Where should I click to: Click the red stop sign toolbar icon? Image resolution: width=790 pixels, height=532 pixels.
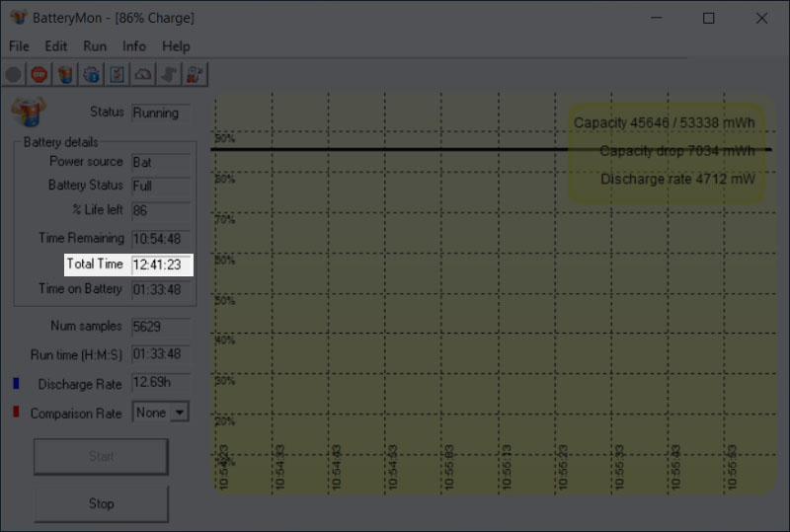coord(39,75)
